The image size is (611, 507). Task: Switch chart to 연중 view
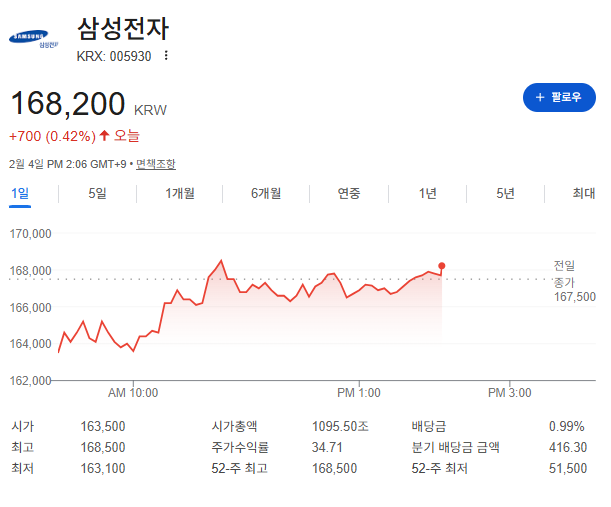[x=349, y=193]
